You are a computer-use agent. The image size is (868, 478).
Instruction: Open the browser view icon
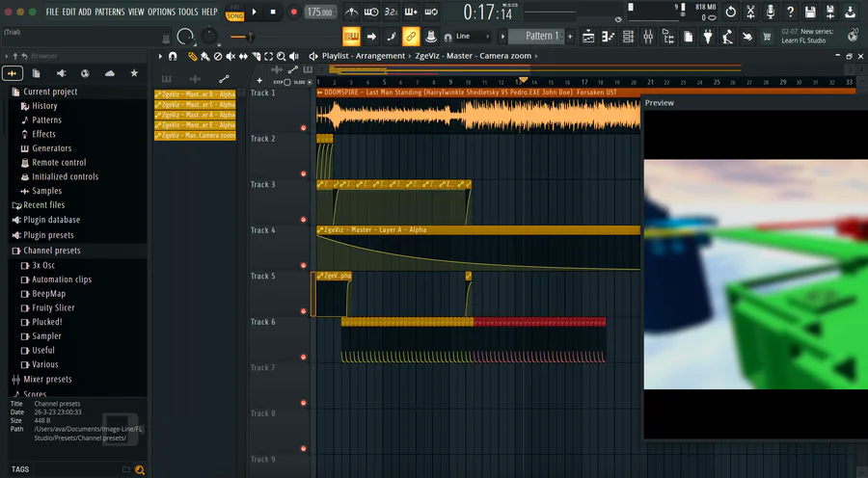click(x=668, y=37)
